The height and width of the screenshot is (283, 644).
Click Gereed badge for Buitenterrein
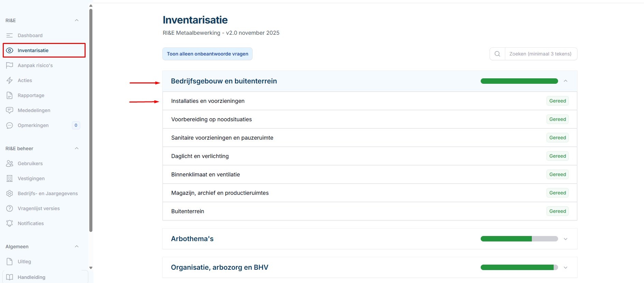[557, 211]
